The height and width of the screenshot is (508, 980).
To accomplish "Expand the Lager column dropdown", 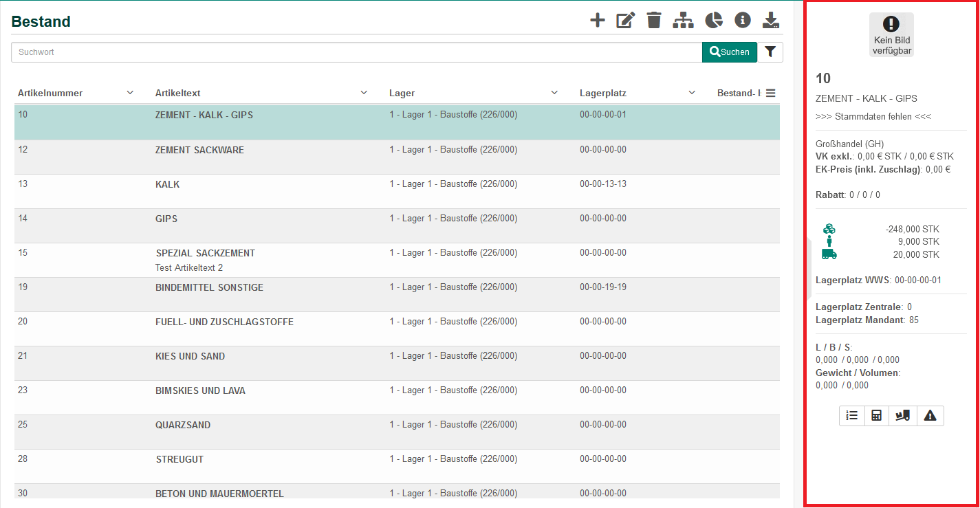I will tap(554, 93).
